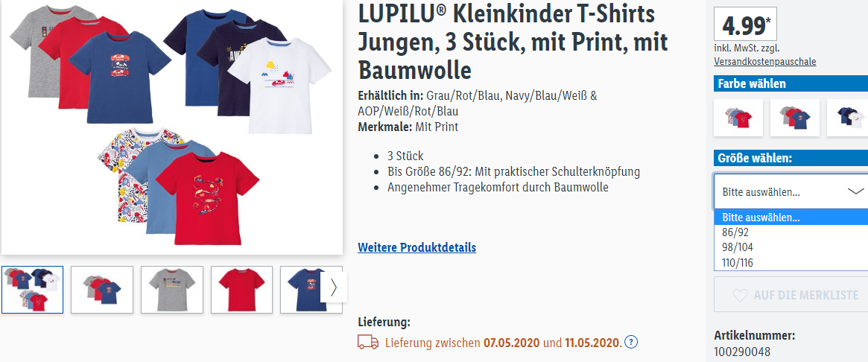Image resolution: width=868 pixels, height=362 pixels.
Task: Choose the Grau/Rot/Blau color swatch
Action: click(x=795, y=118)
